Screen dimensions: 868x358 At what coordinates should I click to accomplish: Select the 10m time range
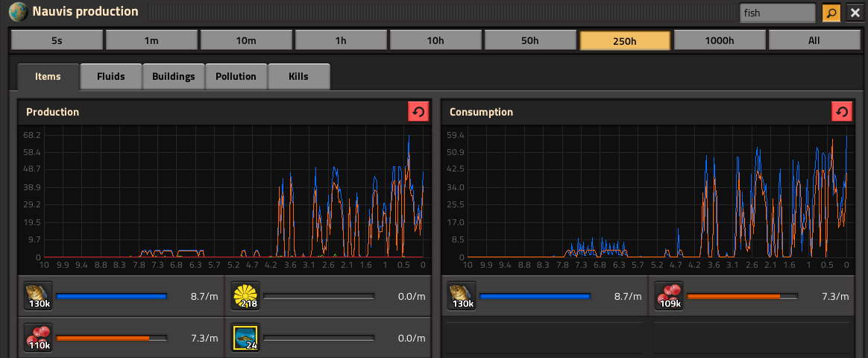click(246, 40)
